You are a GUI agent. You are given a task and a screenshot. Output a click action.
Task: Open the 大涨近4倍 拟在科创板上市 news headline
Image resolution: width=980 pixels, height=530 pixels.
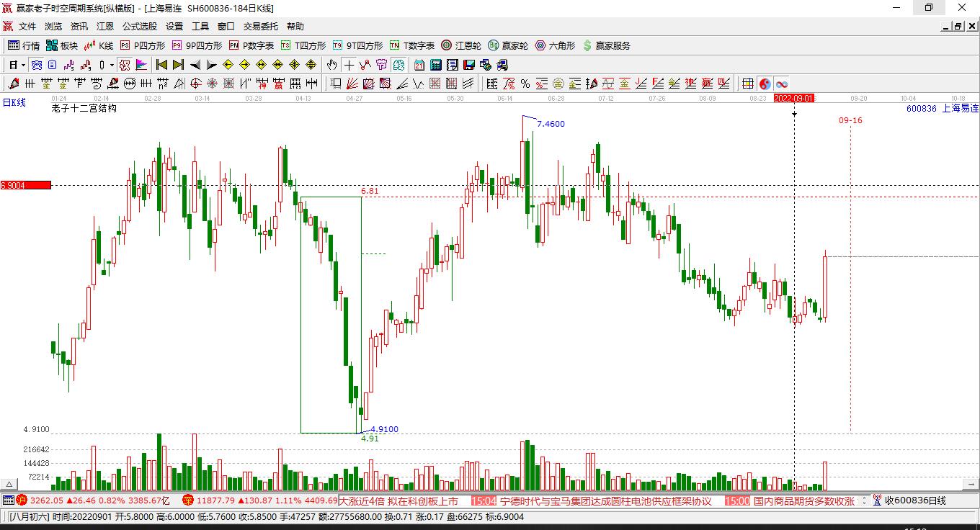398,500
